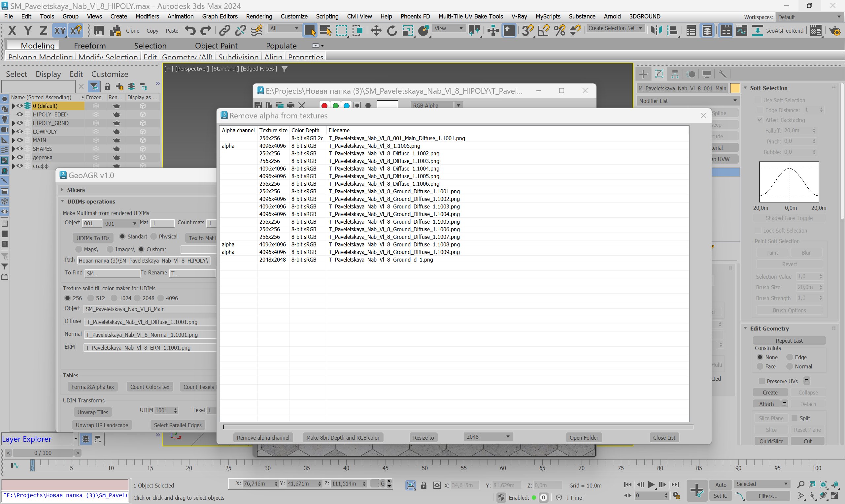The image size is (845, 504).
Task: Click the Mirror tool icon
Action: tap(656, 31)
